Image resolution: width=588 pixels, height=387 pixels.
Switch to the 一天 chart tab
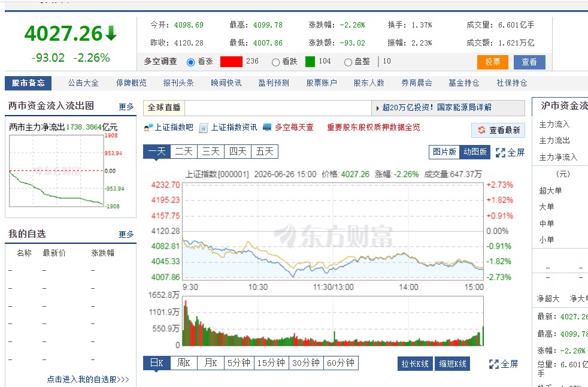tap(157, 152)
